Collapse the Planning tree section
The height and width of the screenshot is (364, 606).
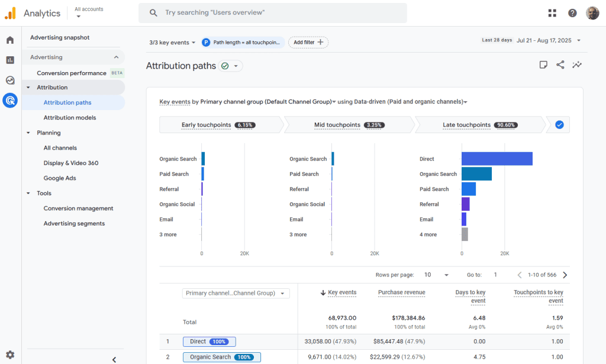click(28, 133)
